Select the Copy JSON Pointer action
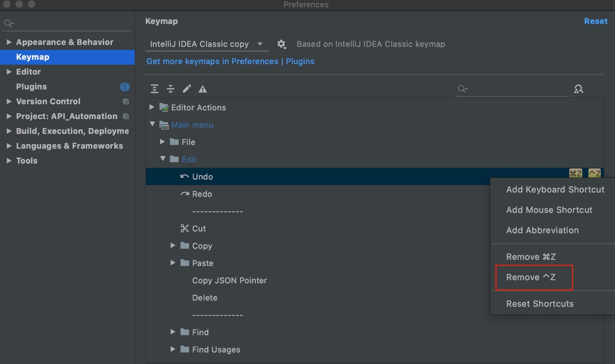The width and height of the screenshot is (615, 364). [x=229, y=280]
